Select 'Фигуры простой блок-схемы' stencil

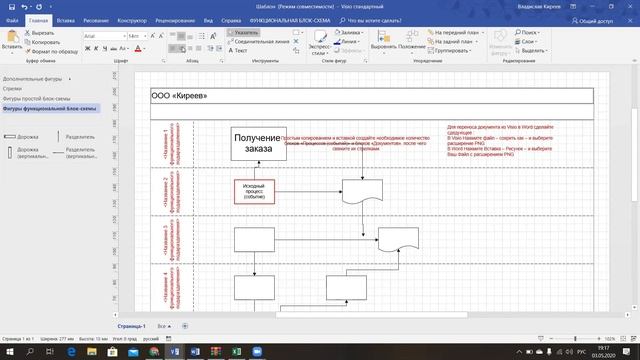(x=36, y=99)
